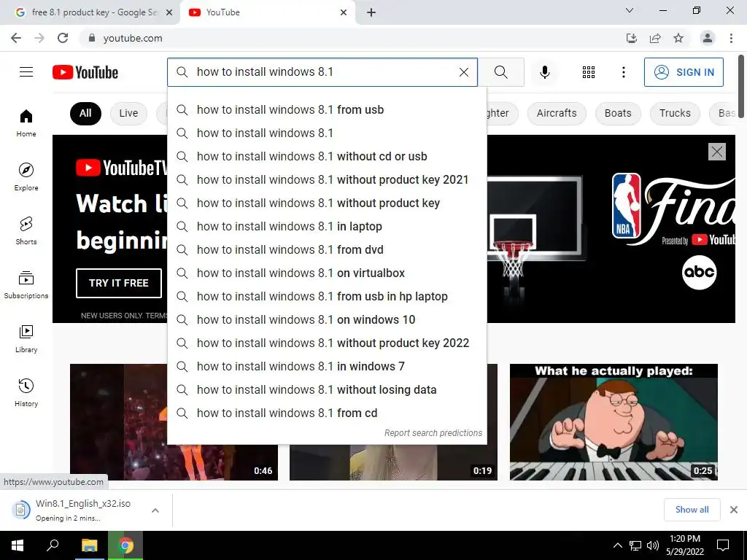The height and width of the screenshot is (560, 747).
Task: Click inside the YouTube search field
Action: (x=324, y=72)
